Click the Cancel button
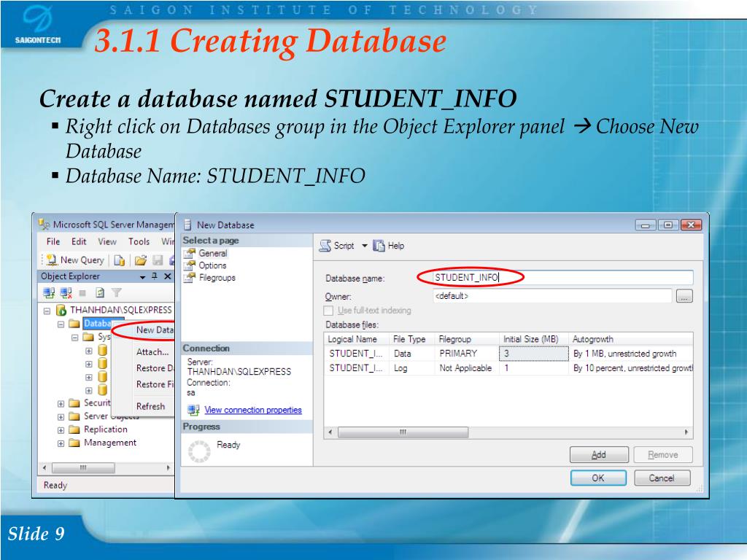Viewport: 747px width, 560px height. coord(662,478)
